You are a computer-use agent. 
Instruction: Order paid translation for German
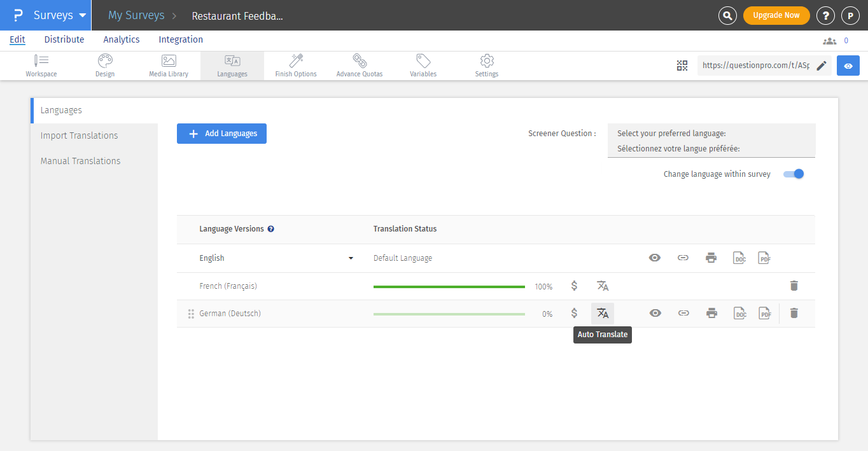click(574, 313)
